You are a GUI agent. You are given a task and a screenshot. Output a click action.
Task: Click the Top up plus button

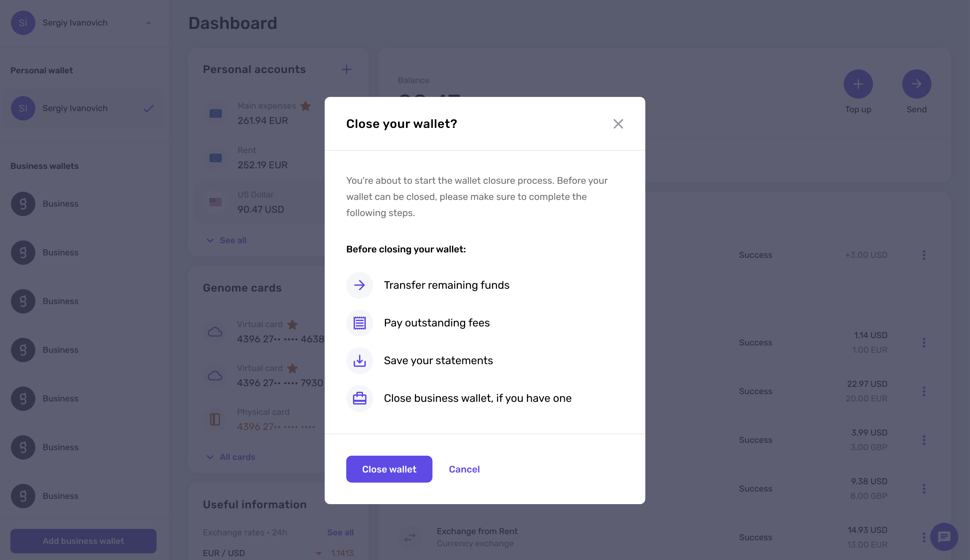tap(858, 84)
